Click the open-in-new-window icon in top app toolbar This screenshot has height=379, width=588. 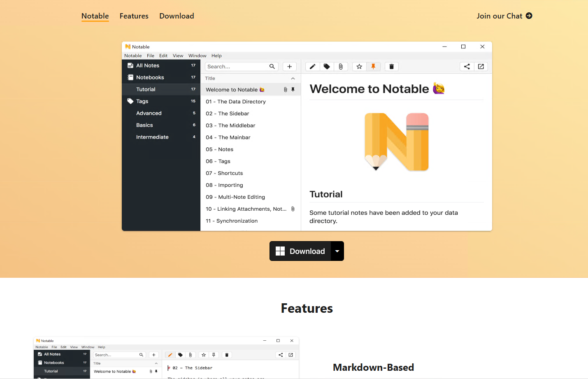pos(481,67)
